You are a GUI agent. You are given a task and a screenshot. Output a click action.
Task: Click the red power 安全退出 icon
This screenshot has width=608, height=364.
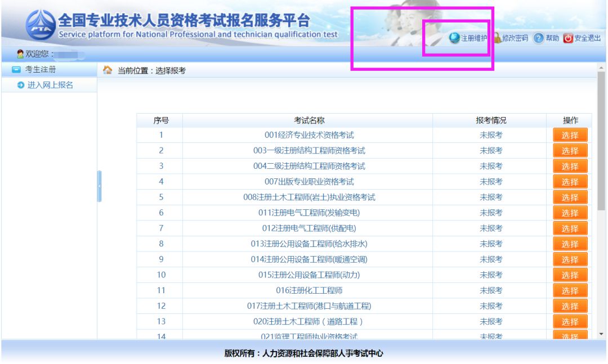click(568, 38)
